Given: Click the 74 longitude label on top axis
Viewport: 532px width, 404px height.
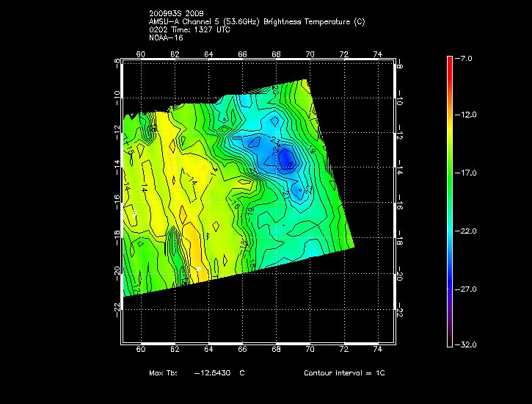Looking at the screenshot, I should coord(378,54).
